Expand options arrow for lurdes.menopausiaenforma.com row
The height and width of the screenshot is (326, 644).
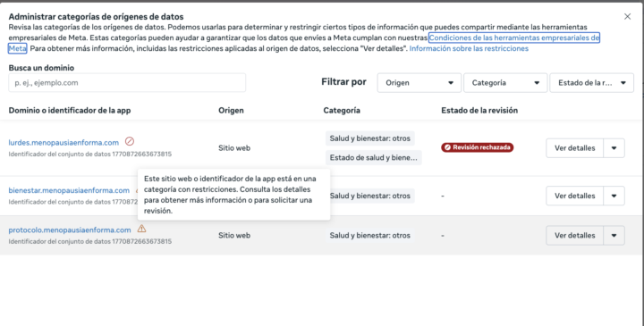(x=614, y=148)
